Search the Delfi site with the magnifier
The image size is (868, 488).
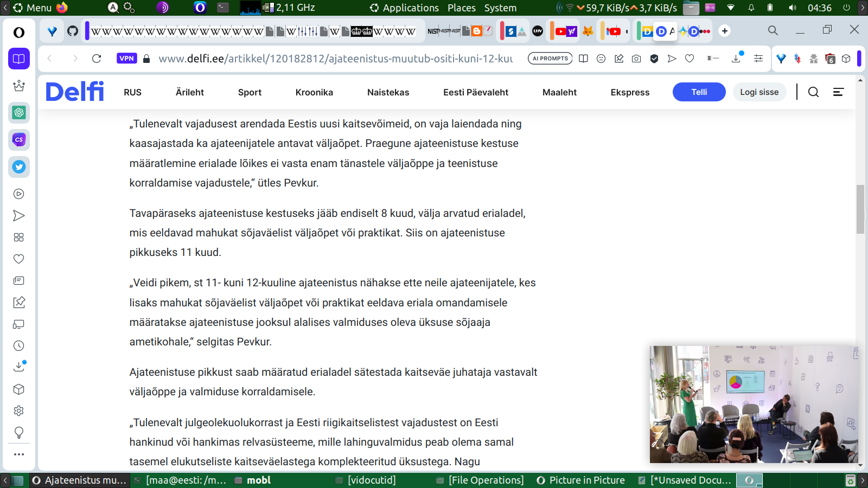tap(813, 92)
